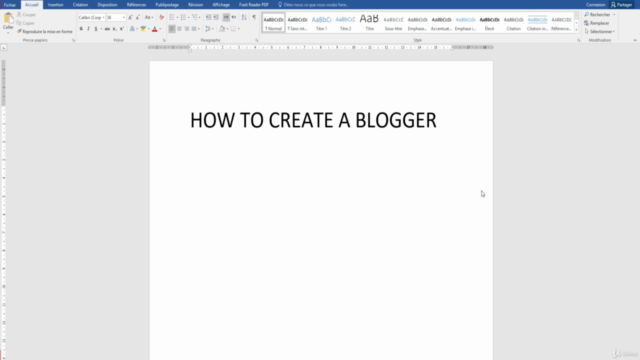Toggle underline formatting
640x360 pixels.
pos(96,29)
